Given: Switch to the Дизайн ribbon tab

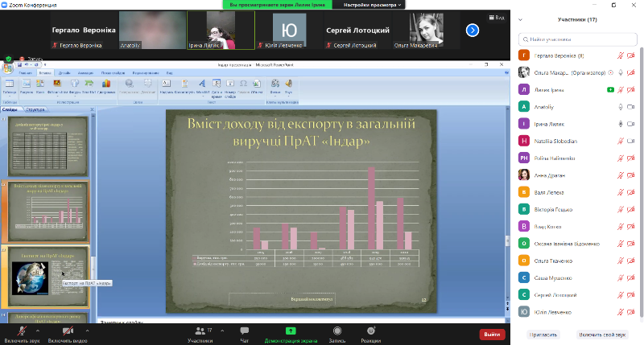Looking at the screenshot, I should click(x=64, y=73).
